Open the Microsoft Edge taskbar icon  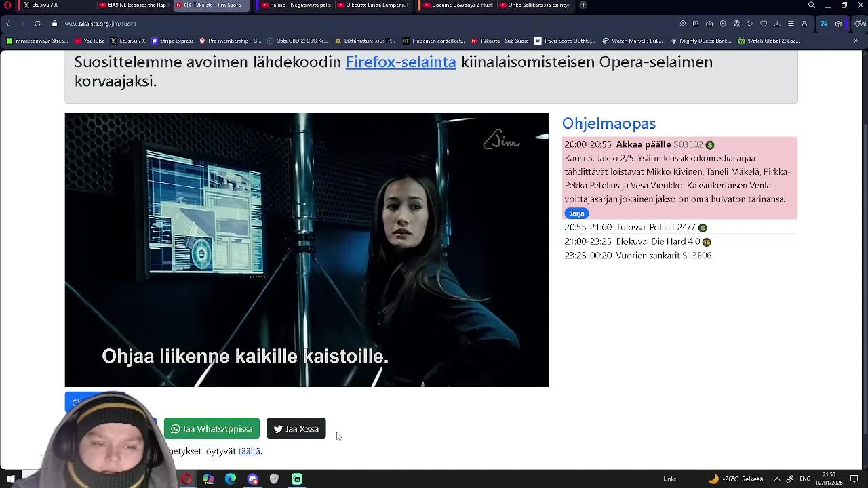pyautogui.click(x=231, y=479)
